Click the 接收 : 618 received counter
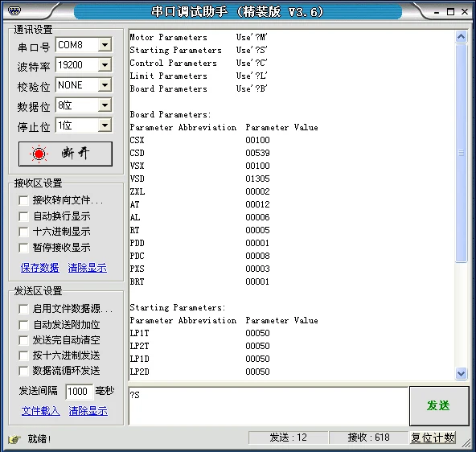 (x=368, y=438)
